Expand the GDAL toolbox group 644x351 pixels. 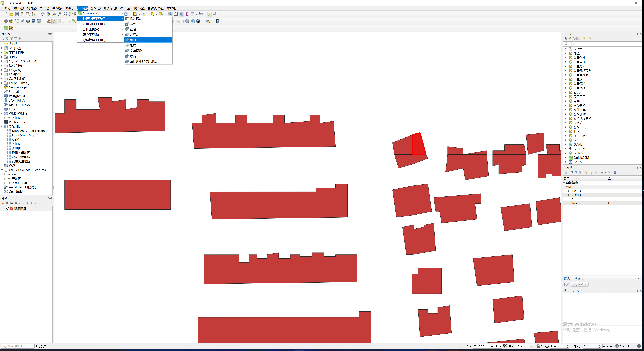point(566,144)
